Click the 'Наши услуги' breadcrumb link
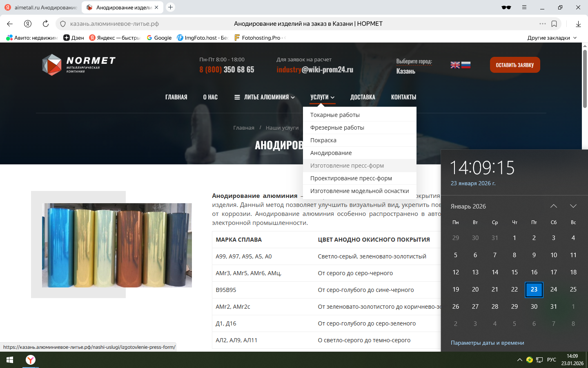 [282, 128]
